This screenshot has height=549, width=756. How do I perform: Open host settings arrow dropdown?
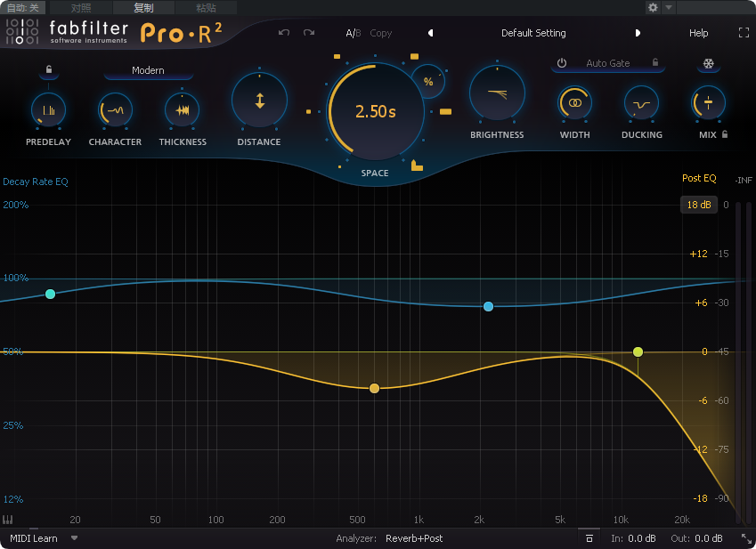(x=669, y=7)
